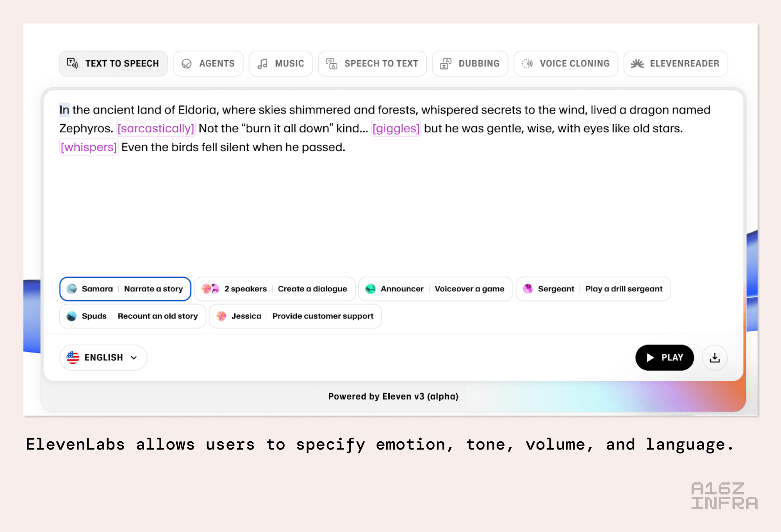
Task: Go to the Dubbing tab
Action: tap(470, 64)
